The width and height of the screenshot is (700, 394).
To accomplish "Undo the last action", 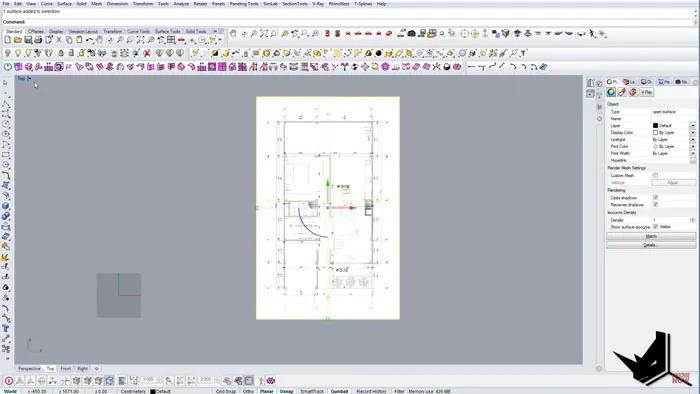I will coord(90,40).
